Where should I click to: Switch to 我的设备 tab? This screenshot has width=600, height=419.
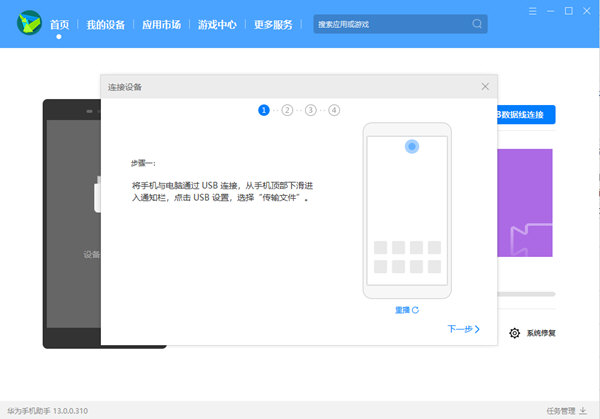[106, 25]
